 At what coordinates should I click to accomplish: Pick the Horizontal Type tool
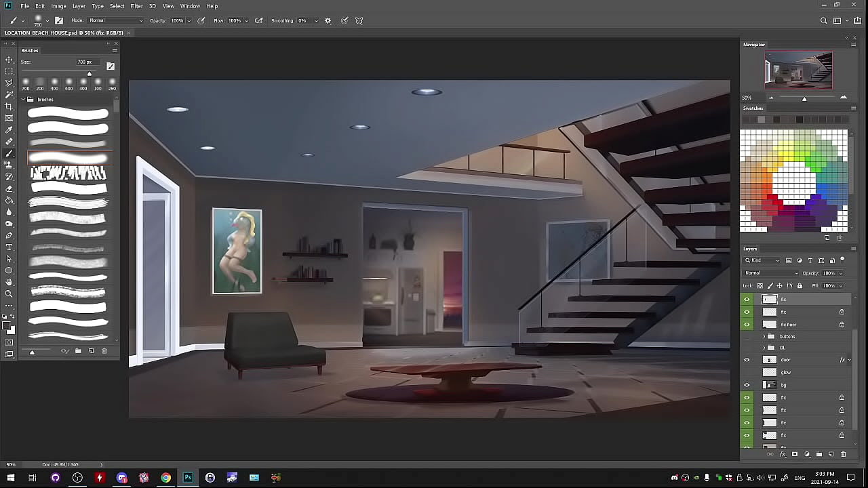(9, 247)
